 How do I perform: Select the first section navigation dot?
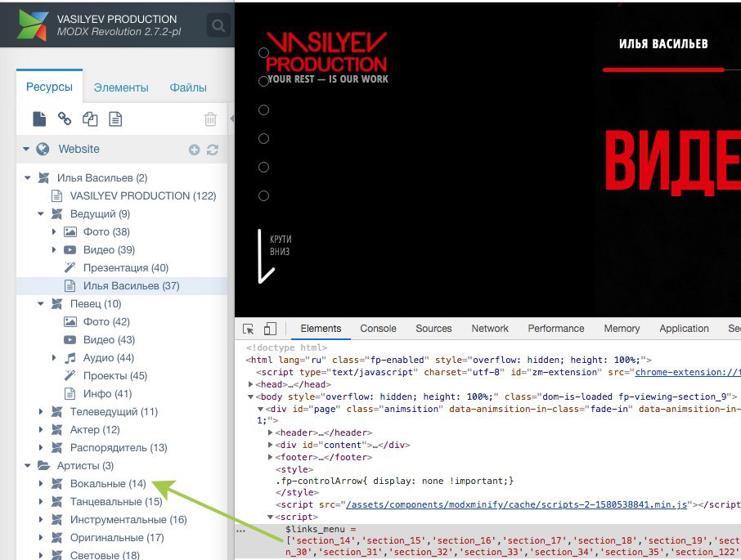[x=263, y=53]
